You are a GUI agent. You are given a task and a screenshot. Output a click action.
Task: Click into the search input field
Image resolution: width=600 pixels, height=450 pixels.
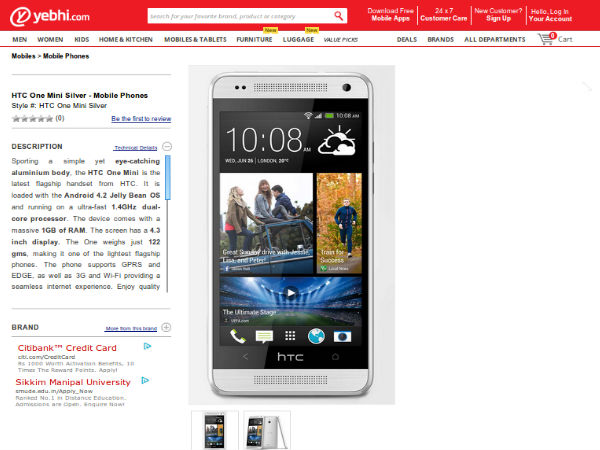pyautogui.click(x=240, y=16)
